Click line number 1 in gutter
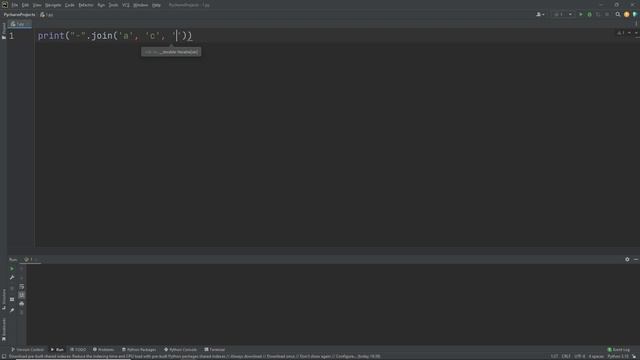Image resolution: width=640 pixels, height=360 pixels. [11, 36]
